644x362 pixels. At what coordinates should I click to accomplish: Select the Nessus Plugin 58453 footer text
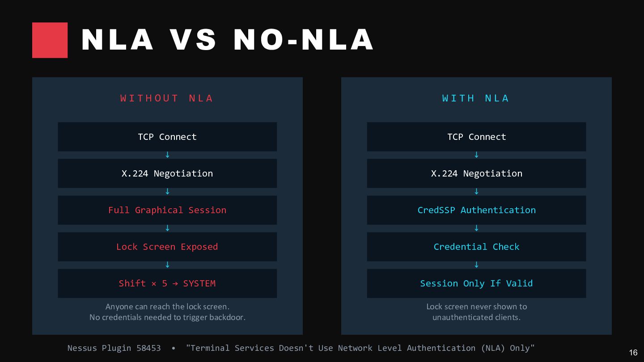[x=114, y=348]
